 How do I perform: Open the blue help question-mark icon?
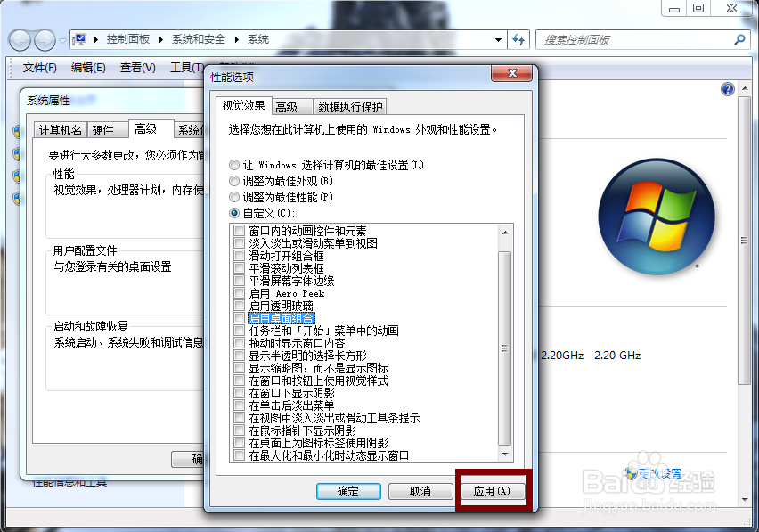click(728, 89)
